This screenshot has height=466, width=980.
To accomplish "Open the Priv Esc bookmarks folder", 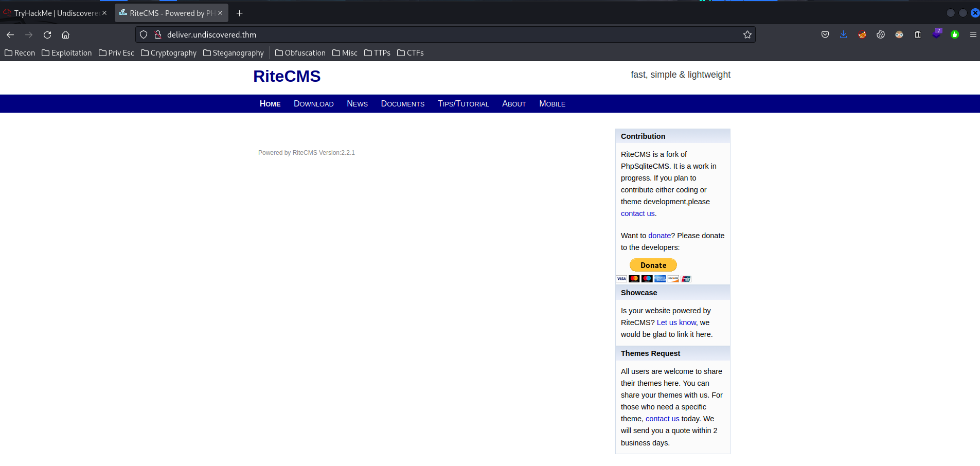I will [116, 53].
